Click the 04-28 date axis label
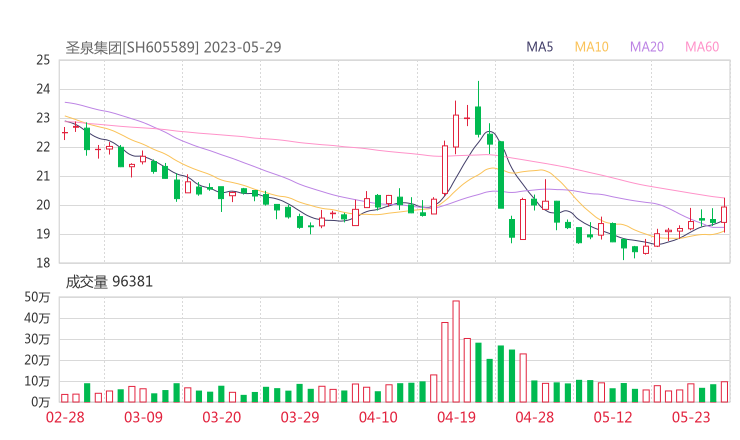 tap(534, 417)
